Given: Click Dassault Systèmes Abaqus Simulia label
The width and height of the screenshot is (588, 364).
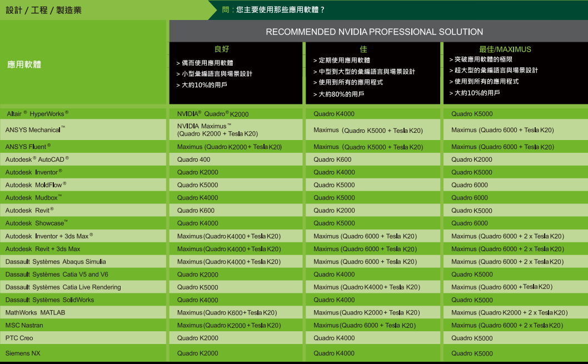Looking at the screenshot, I should click(x=56, y=262).
